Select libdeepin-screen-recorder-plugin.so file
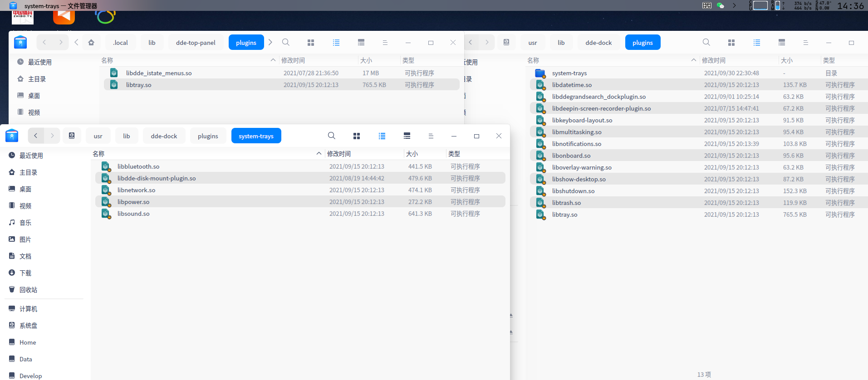The image size is (868, 380). click(x=699, y=108)
